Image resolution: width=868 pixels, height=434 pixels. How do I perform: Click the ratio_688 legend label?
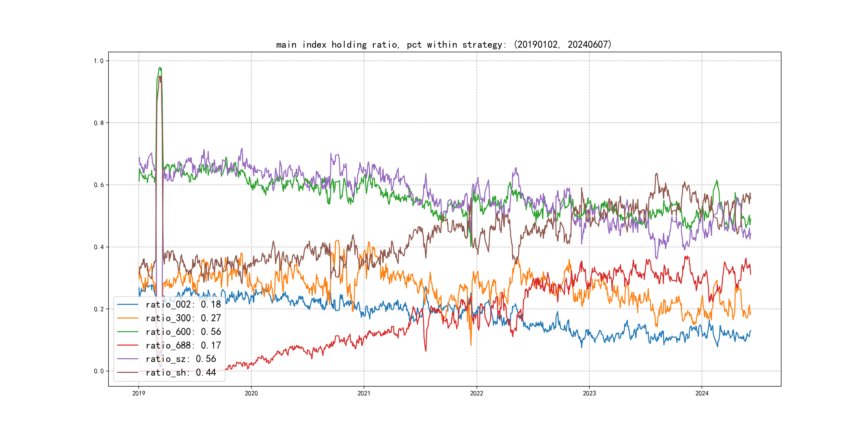click(x=183, y=345)
